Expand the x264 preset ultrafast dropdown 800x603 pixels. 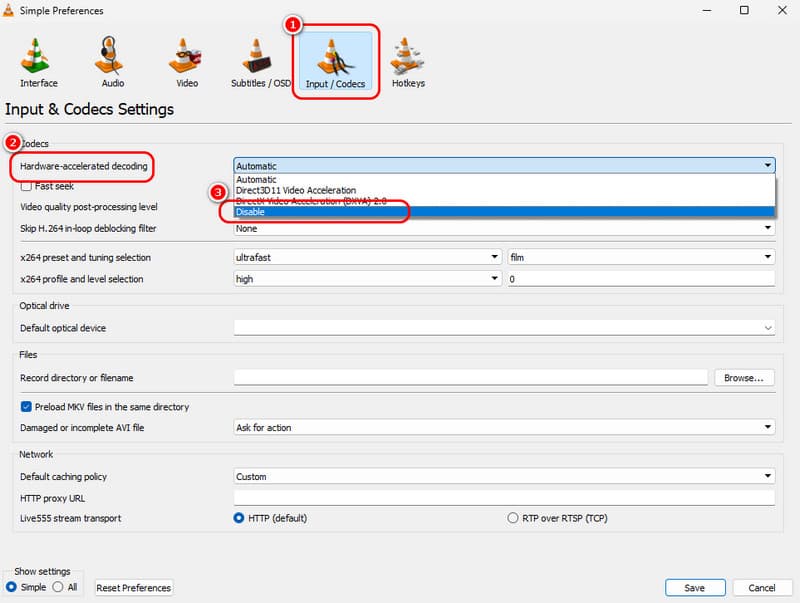pyautogui.click(x=367, y=257)
